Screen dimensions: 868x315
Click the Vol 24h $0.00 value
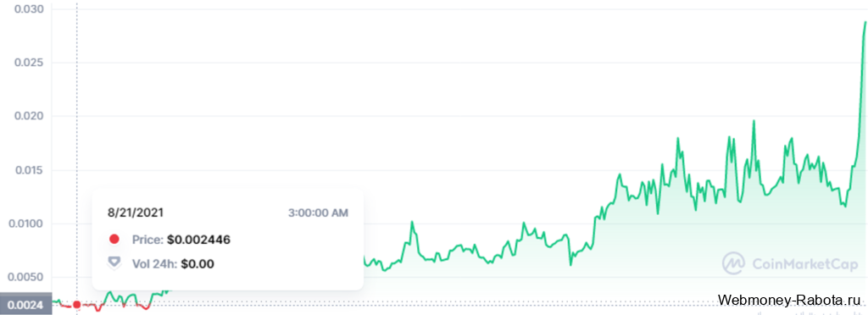click(x=197, y=263)
